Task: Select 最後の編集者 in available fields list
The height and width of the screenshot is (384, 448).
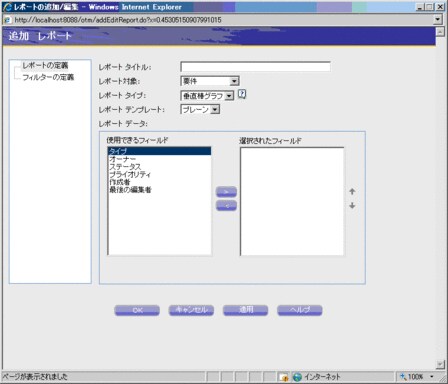Action: coord(160,190)
